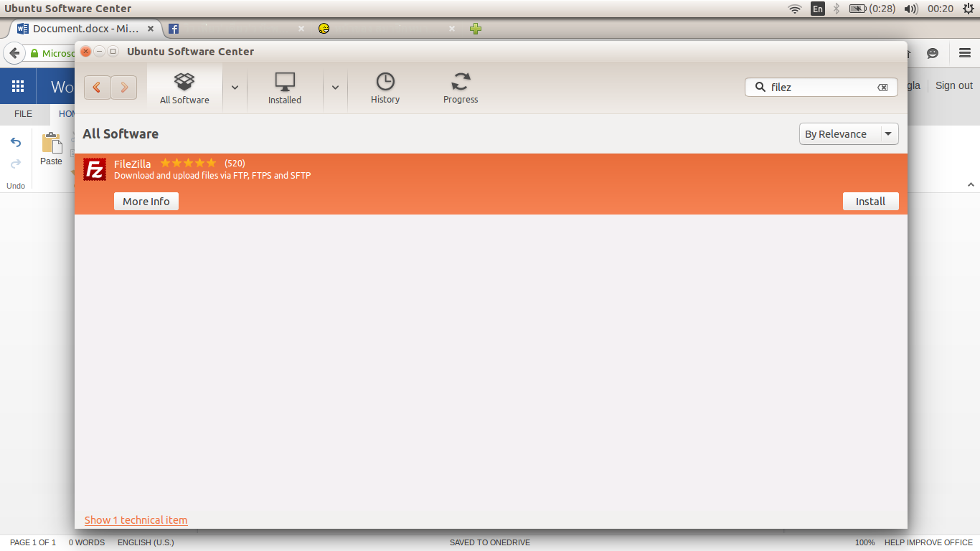Click the (520) review count
This screenshot has height=551, width=980.
click(235, 164)
